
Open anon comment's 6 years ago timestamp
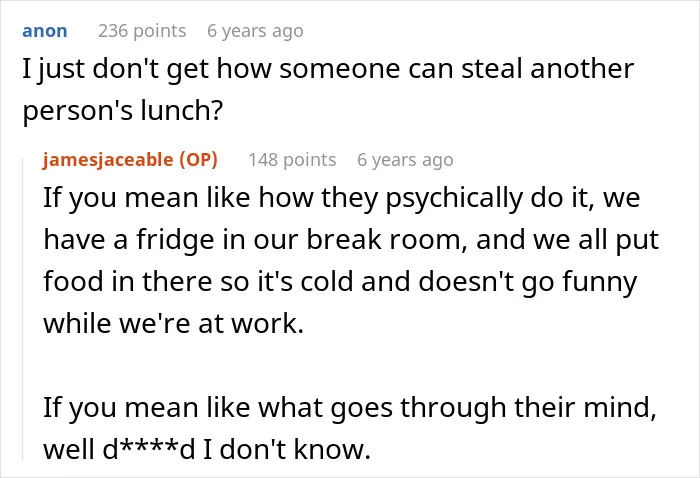(x=255, y=31)
